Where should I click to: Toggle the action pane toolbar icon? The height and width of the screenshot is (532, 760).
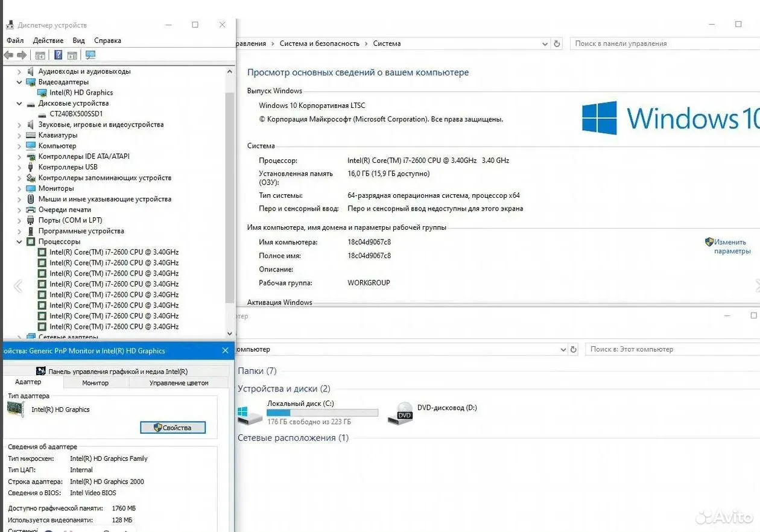point(72,55)
